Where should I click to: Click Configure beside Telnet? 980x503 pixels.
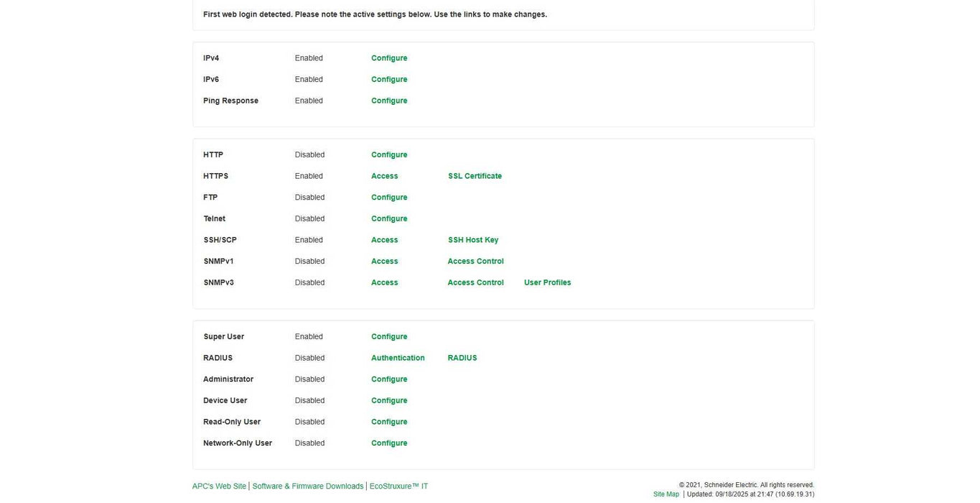388,218
